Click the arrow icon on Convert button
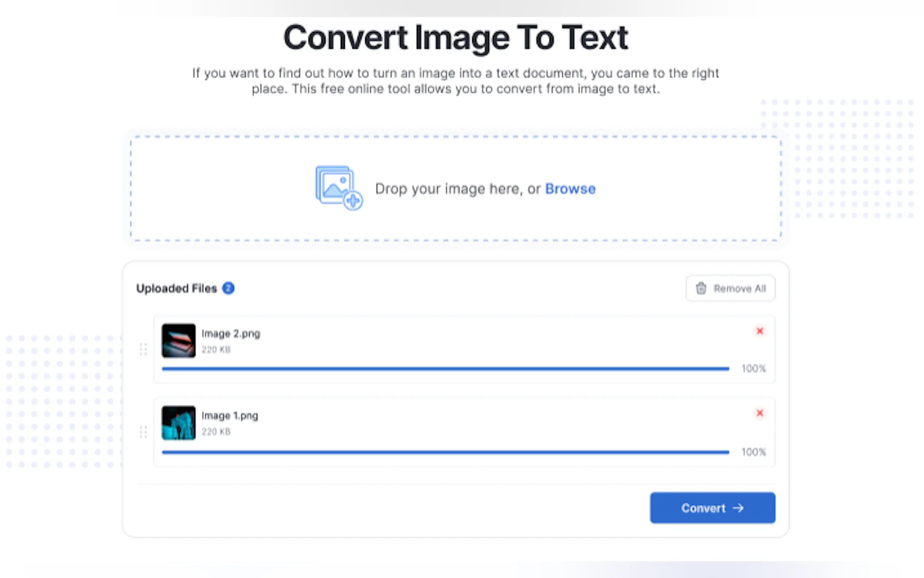This screenshot has width=924, height=578. [x=738, y=508]
